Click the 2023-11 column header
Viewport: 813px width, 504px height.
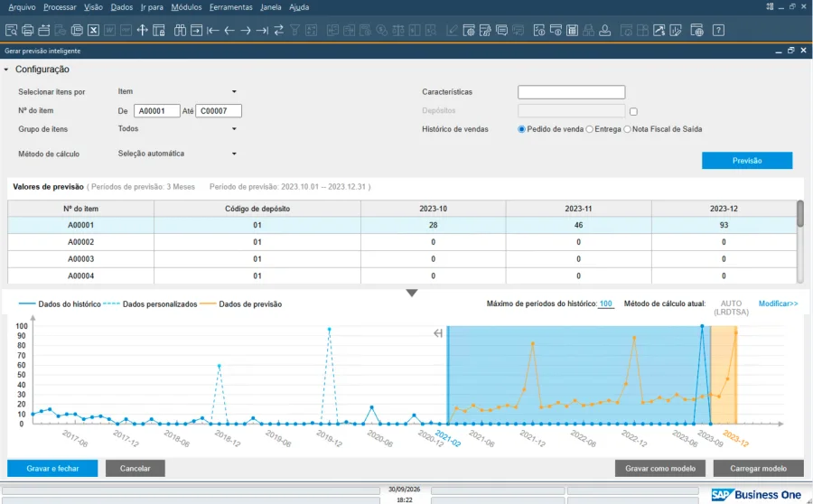click(578, 209)
